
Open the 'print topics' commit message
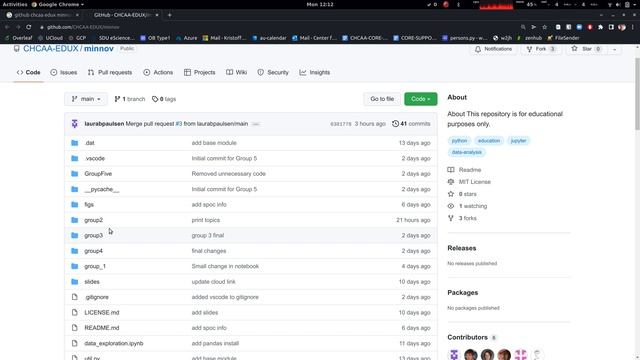pos(206,220)
